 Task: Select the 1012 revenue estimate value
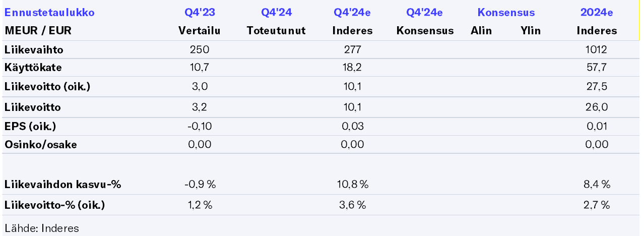pos(597,49)
